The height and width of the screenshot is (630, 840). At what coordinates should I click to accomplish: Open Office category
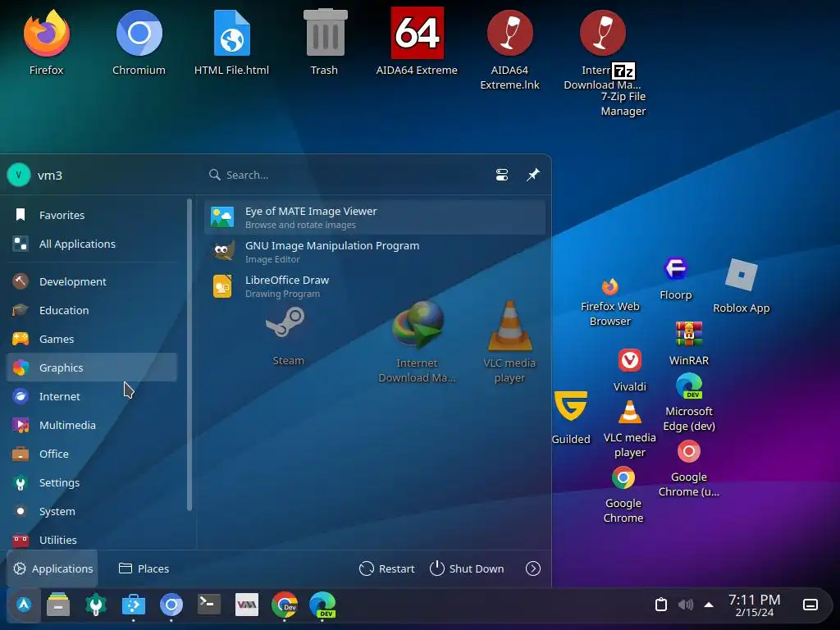coord(92,454)
